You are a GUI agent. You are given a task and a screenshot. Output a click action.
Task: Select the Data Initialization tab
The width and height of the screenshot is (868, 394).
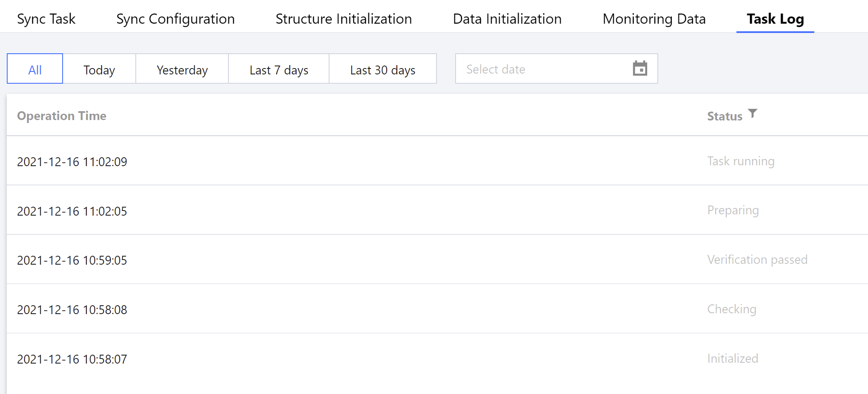(x=507, y=19)
